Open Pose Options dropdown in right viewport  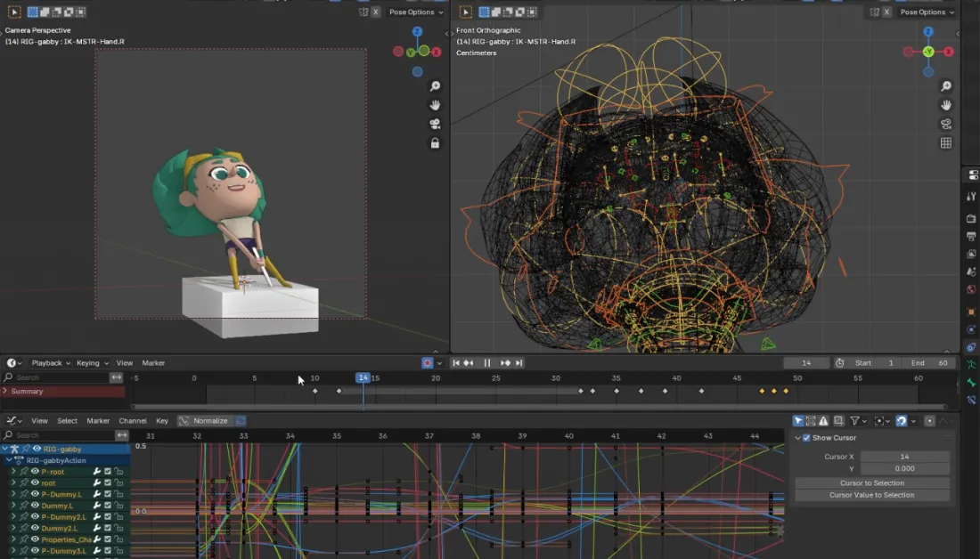coord(927,12)
